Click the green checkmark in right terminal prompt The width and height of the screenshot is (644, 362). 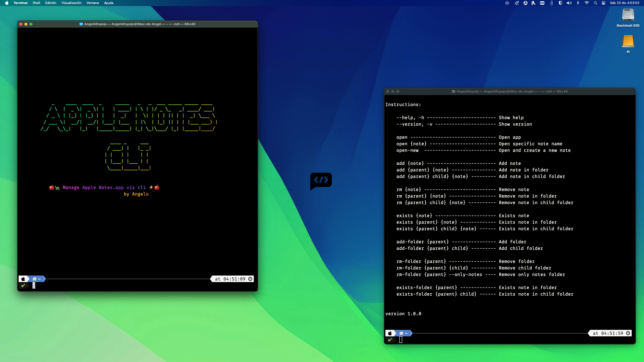(x=390, y=340)
